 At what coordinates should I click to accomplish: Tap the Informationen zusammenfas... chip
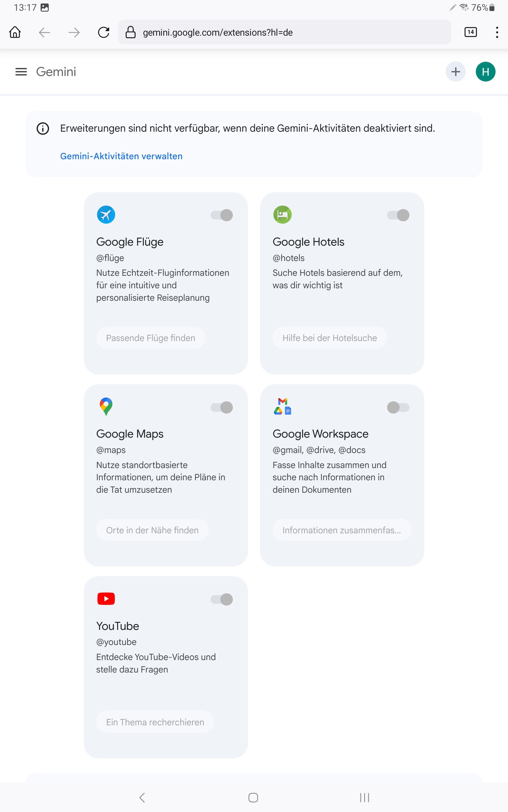(x=342, y=530)
